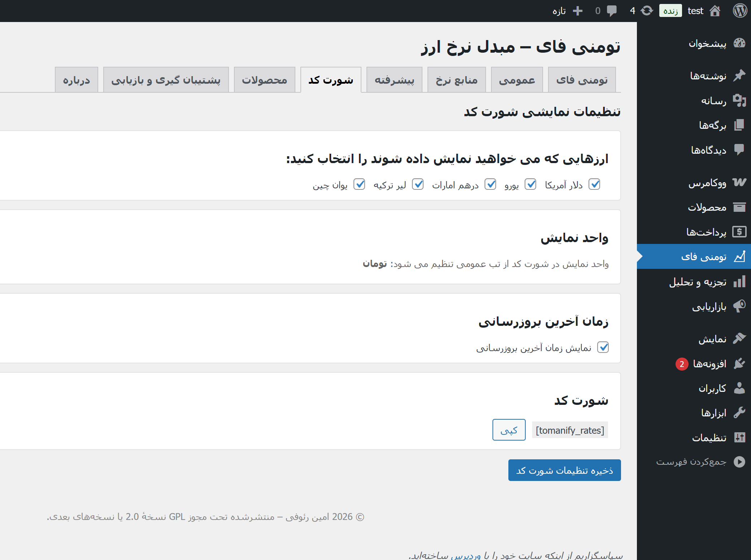Disable نمایش زمان آخرین بروزرسانی
This screenshot has width=751, height=560.
[603, 347]
